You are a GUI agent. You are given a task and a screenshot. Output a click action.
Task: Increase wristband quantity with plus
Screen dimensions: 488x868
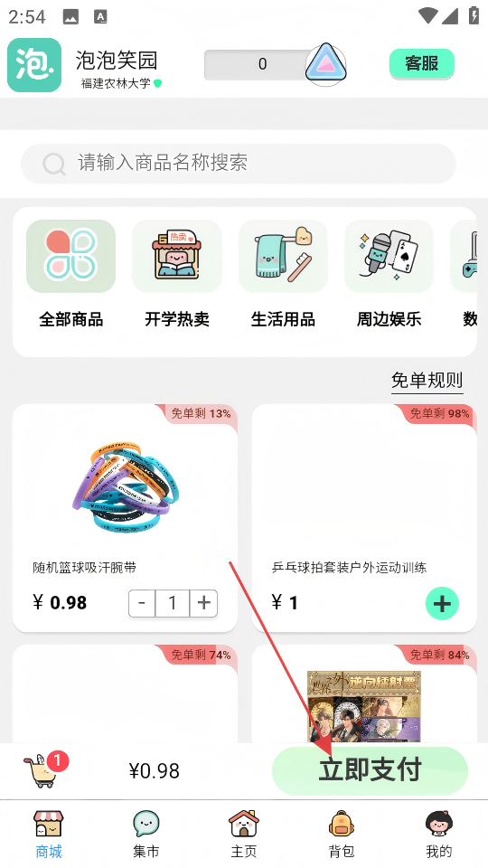click(203, 603)
